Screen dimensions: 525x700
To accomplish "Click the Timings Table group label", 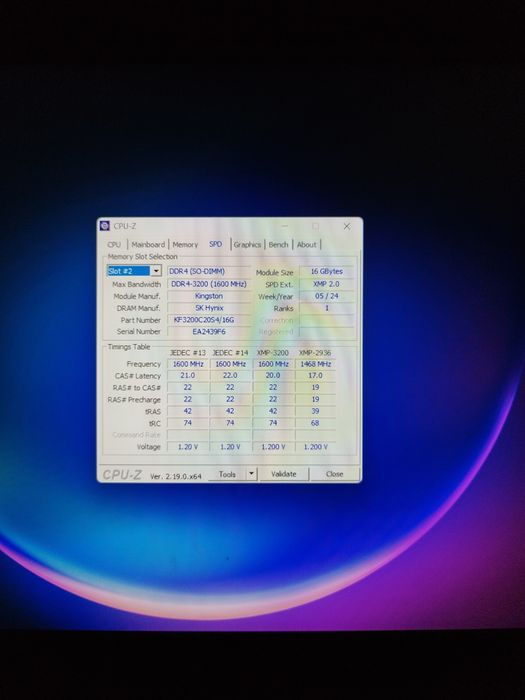I will point(129,347).
